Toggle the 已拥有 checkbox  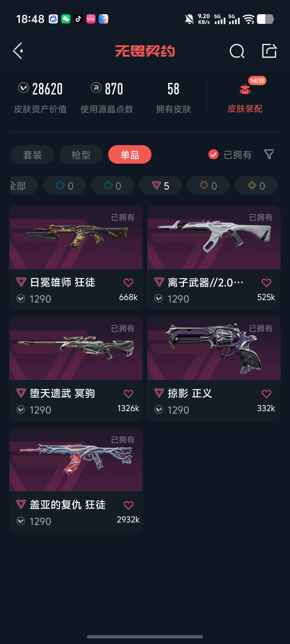(x=213, y=154)
